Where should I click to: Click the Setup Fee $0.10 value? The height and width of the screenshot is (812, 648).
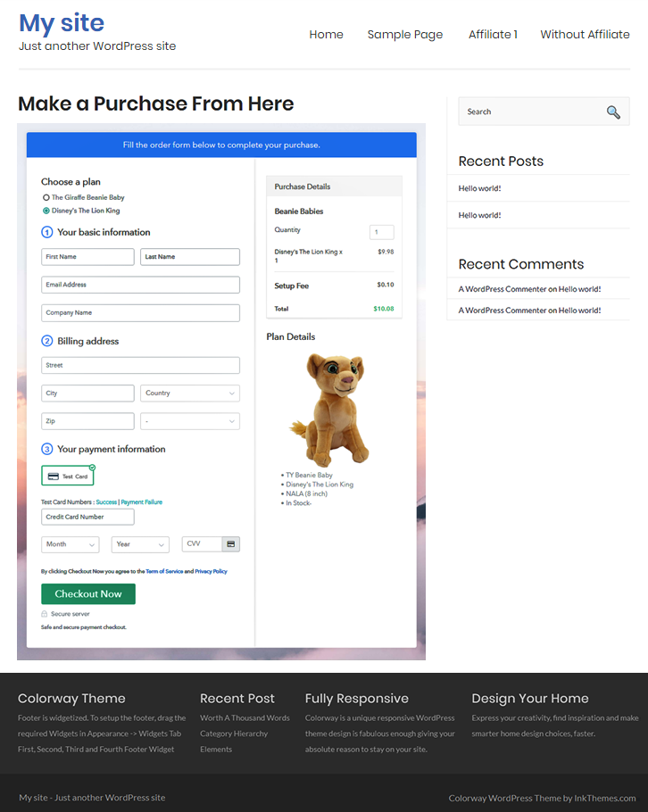(386, 285)
